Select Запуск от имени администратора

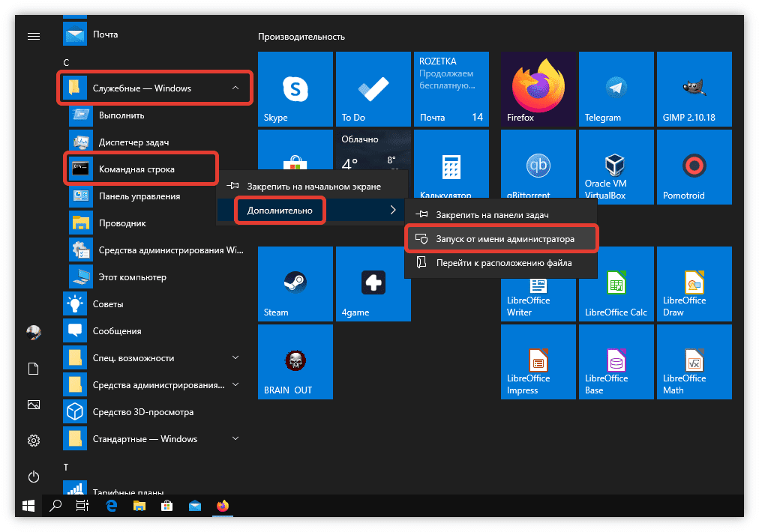501,239
